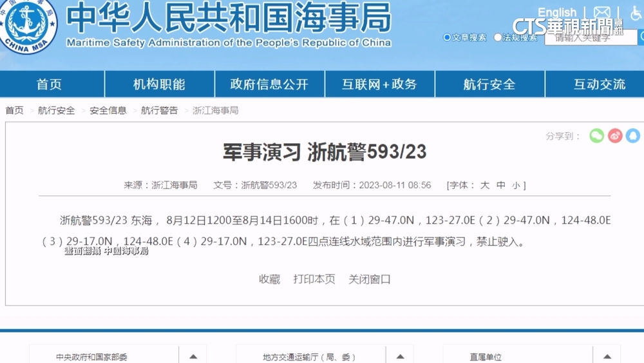Screen dimensions: 644x363
Task: Share article via Weibo icon
Action: coord(615,135)
